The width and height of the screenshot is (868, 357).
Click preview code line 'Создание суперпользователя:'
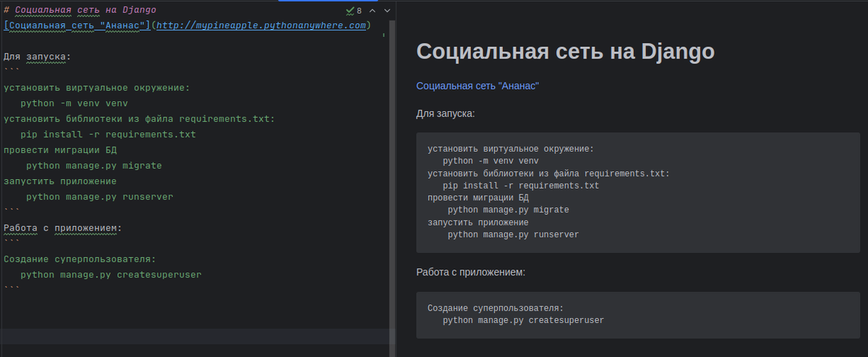click(x=495, y=308)
